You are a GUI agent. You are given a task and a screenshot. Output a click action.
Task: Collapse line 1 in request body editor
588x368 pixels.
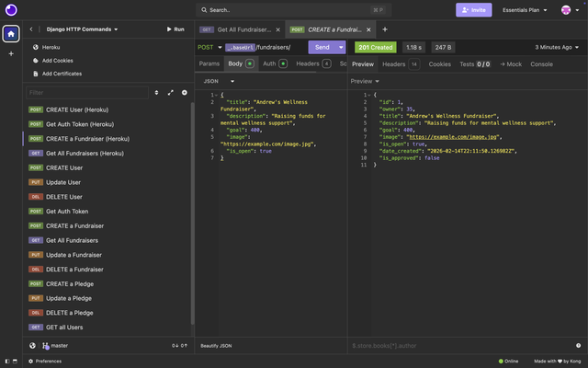tap(216, 96)
